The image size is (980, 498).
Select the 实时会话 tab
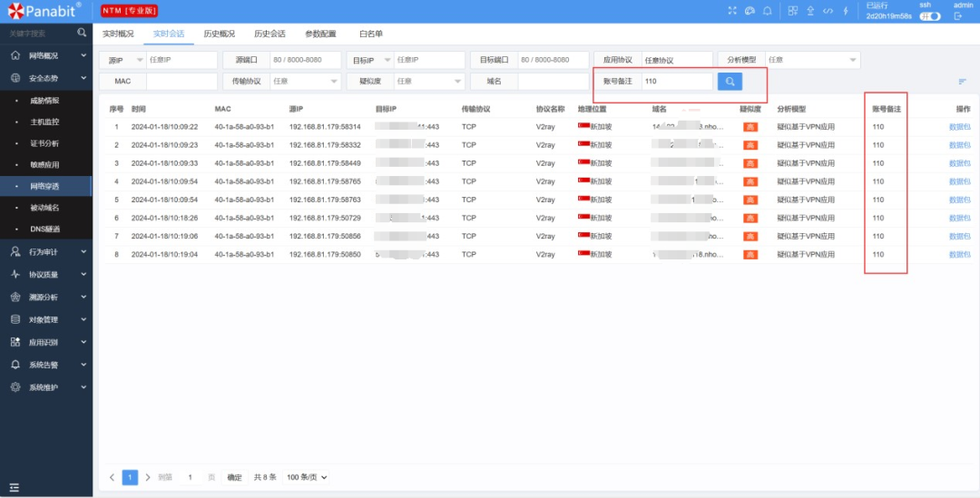[x=169, y=34]
